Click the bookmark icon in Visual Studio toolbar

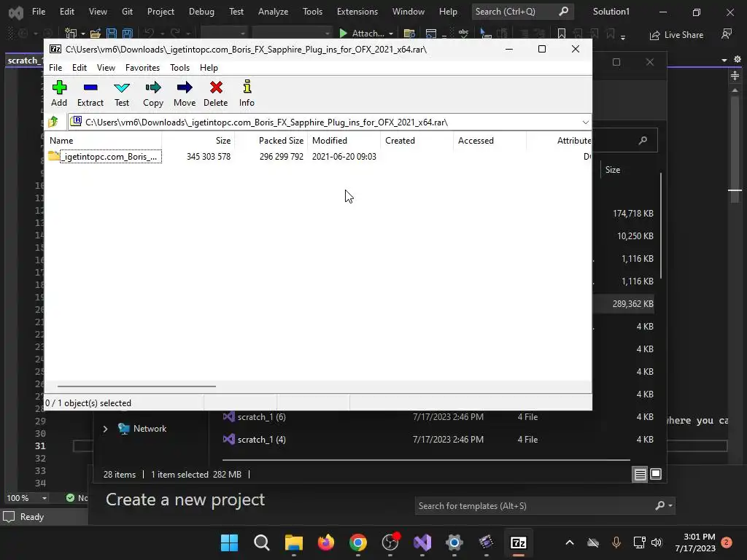tap(562, 34)
